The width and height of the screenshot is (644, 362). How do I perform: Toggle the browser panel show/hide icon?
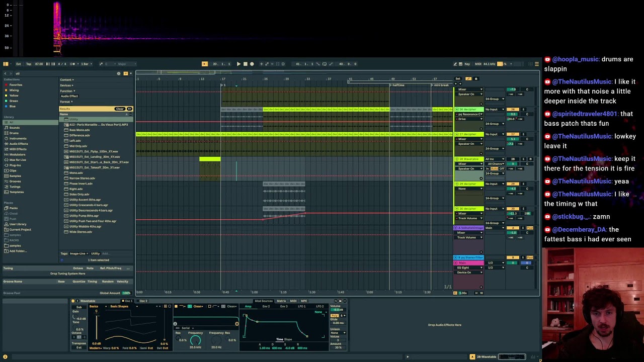tap(6, 64)
